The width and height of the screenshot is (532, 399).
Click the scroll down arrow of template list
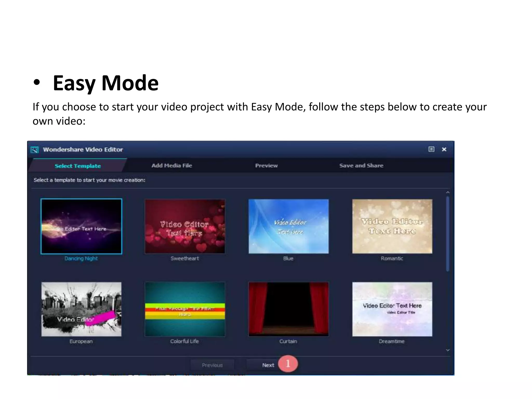coord(448,350)
